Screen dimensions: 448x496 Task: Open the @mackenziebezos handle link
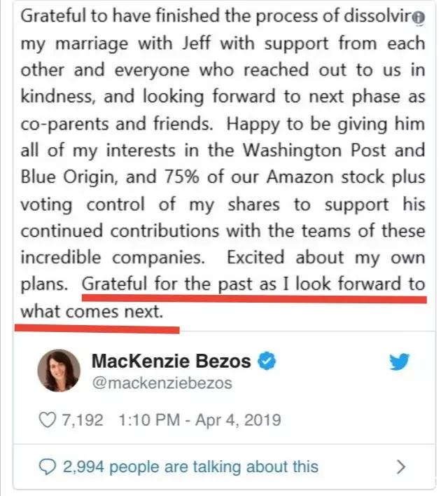point(162,383)
